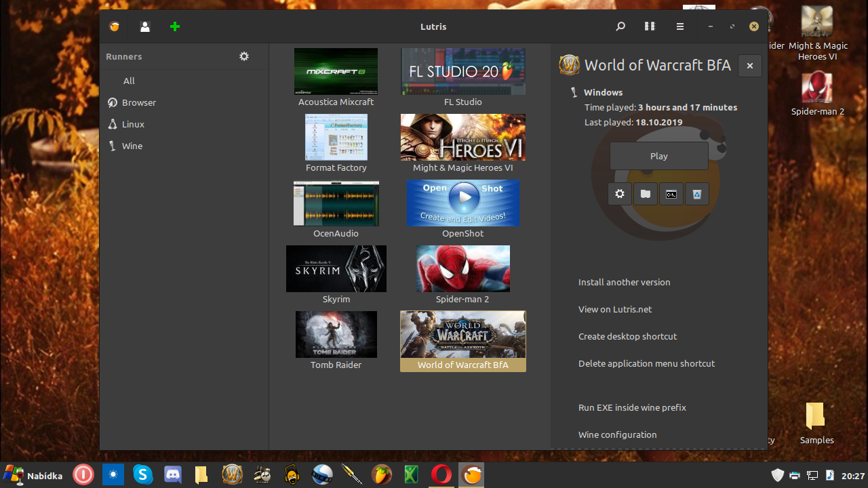The width and height of the screenshot is (868, 488).
Task: Open Discord from the taskbar
Action: tap(173, 475)
